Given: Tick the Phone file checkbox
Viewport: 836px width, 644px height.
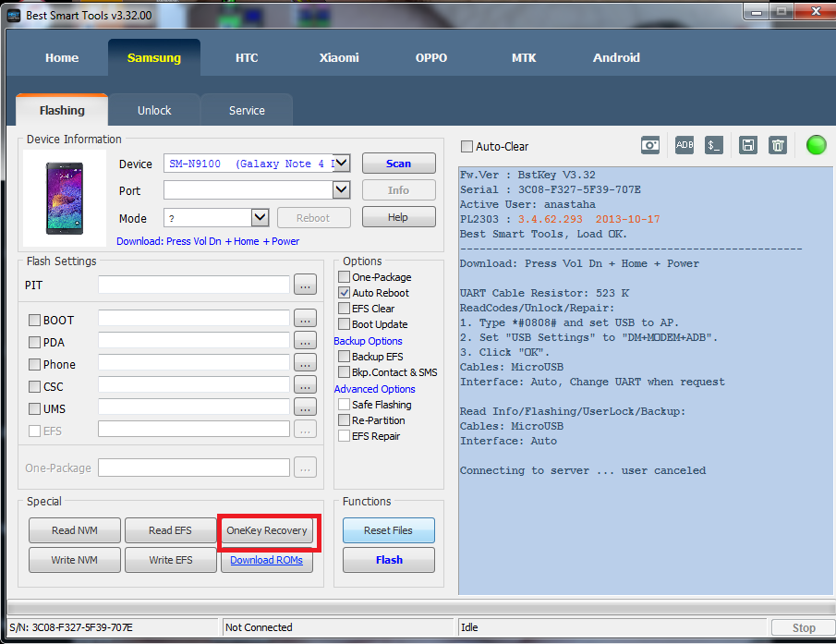Looking at the screenshot, I should [35, 364].
